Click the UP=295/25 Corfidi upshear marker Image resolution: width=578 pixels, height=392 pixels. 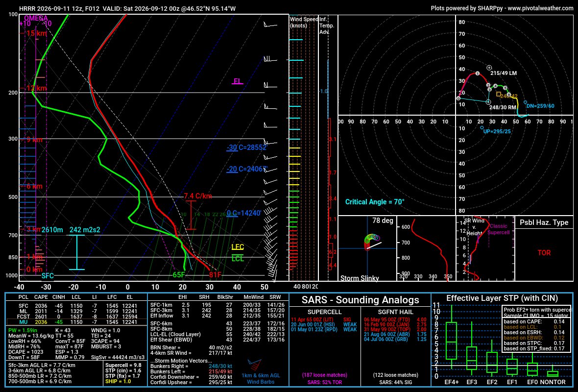coord(482,127)
